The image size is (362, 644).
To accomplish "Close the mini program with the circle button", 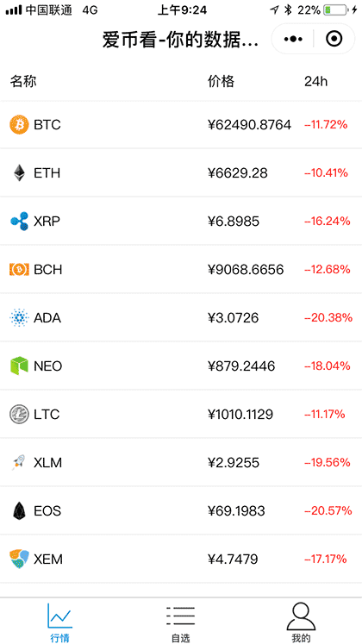I will [334, 39].
